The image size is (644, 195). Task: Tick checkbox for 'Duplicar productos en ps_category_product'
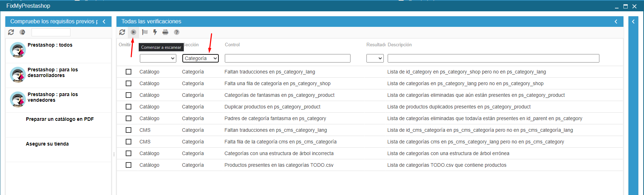(129, 107)
